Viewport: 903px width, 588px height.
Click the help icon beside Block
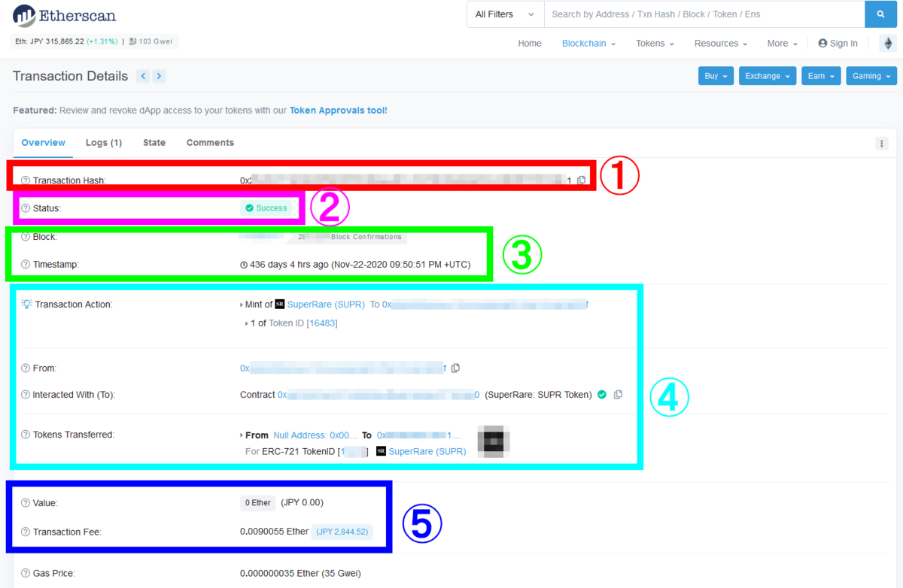point(26,237)
